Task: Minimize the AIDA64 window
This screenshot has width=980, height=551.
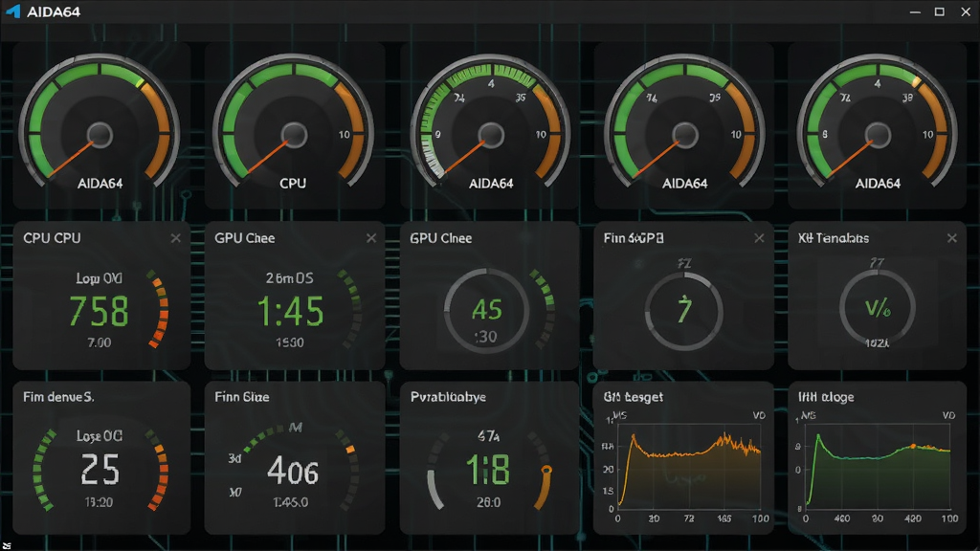Action: tap(915, 11)
